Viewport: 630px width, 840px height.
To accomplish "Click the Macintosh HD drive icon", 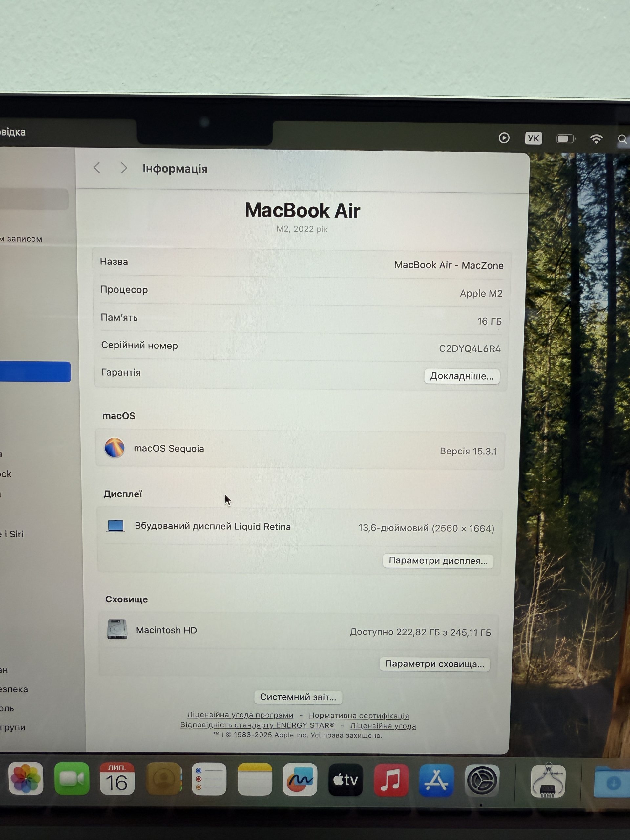I will pyautogui.click(x=117, y=629).
